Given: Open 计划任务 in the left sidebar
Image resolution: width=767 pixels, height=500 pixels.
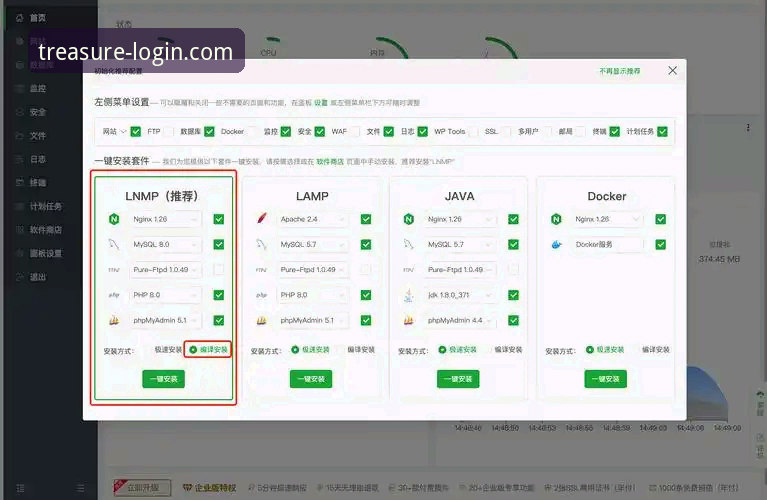Looking at the screenshot, I should tap(45, 206).
